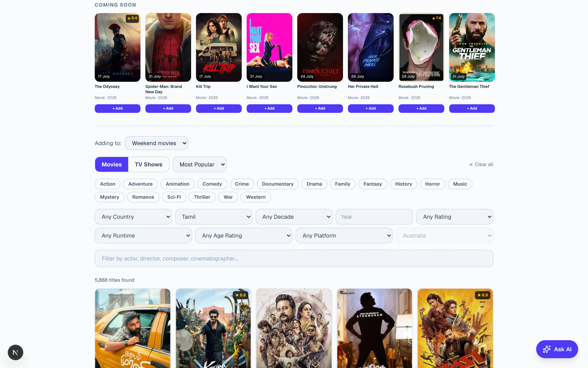The image size is (588, 368).
Task: Open the Tamil language dropdown
Action: coord(214,217)
